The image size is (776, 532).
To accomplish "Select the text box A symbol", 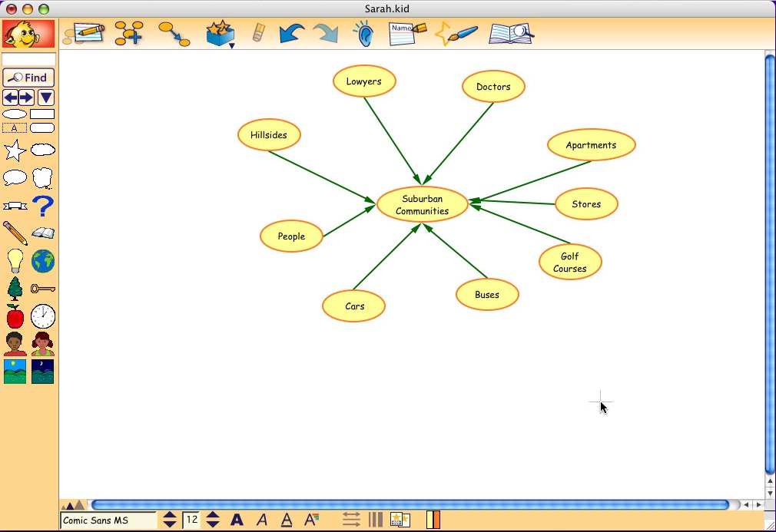I will click(x=15, y=128).
